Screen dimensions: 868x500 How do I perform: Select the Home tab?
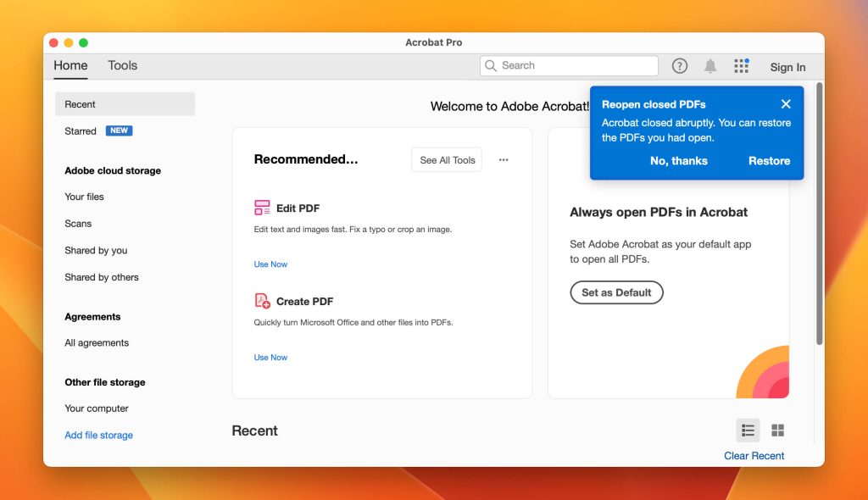(70, 65)
